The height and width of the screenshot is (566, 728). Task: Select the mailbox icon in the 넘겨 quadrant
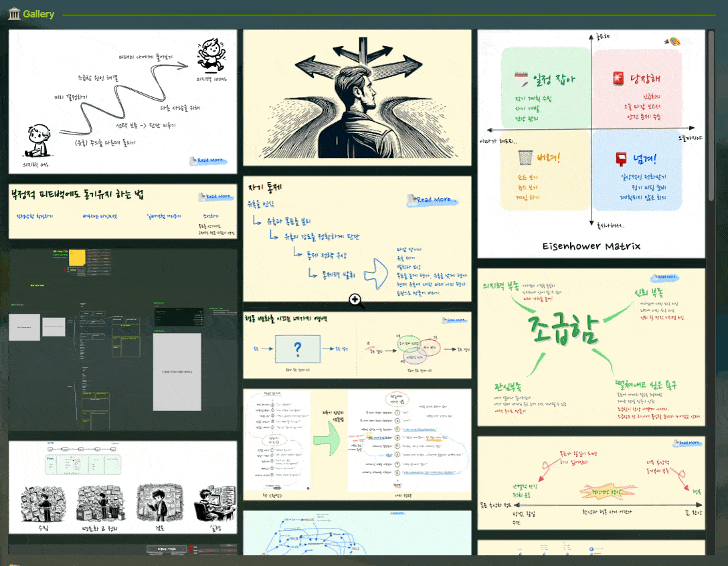click(x=621, y=158)
